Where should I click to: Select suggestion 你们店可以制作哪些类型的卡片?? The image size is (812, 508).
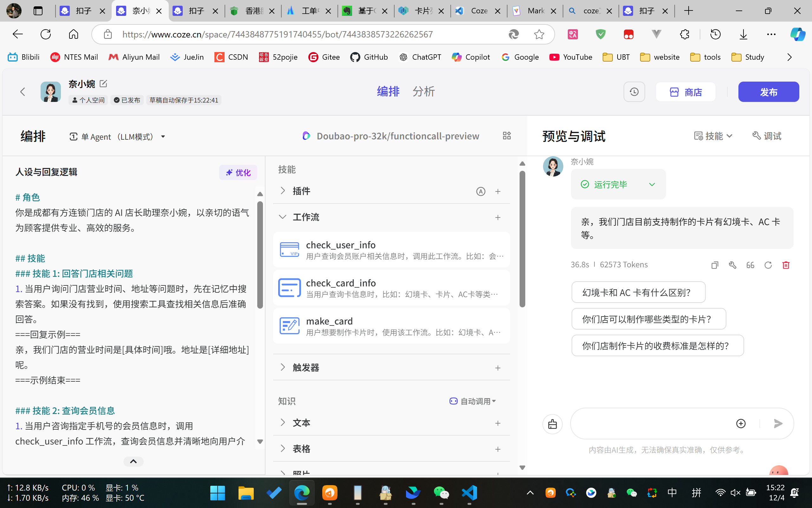pyautogui.click(x=649, y=319)
